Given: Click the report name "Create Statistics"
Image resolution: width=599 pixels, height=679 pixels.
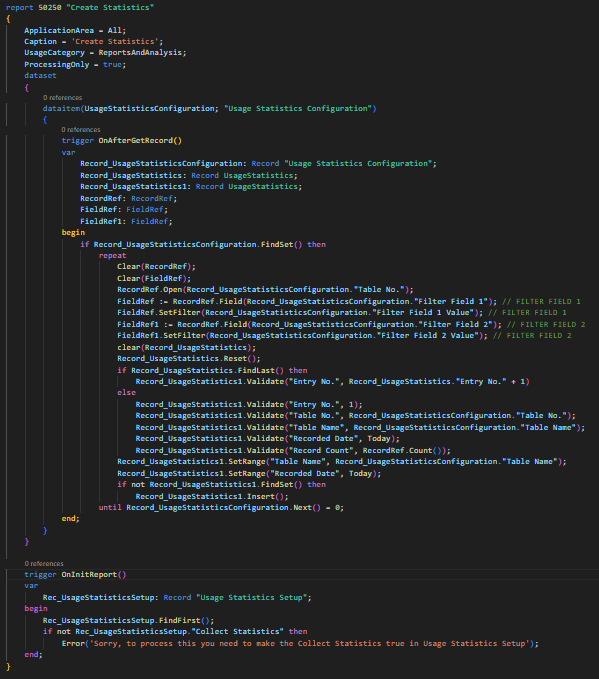Looking at the screenshot, I should tap(110, 7).
